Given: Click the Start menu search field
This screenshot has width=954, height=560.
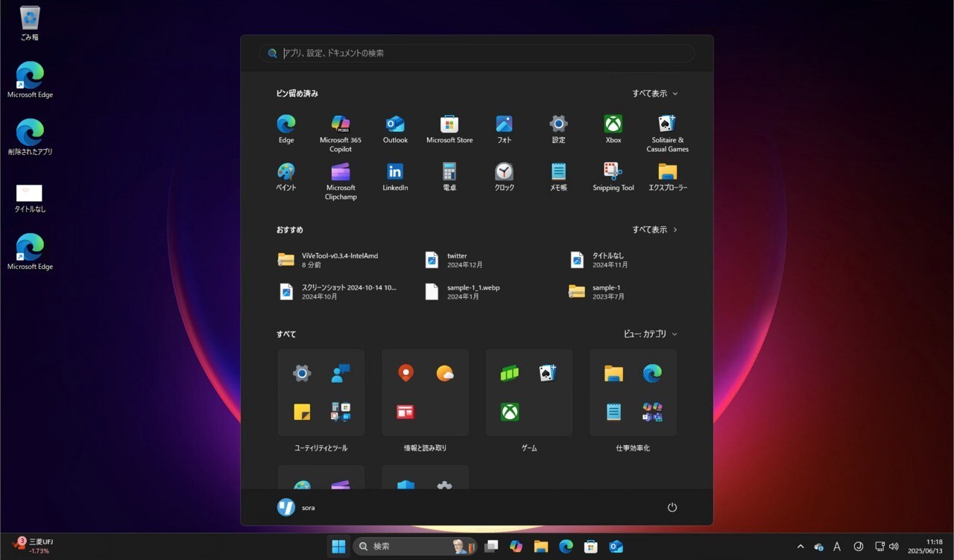Looking at the screenshot, I should (477, 54).
